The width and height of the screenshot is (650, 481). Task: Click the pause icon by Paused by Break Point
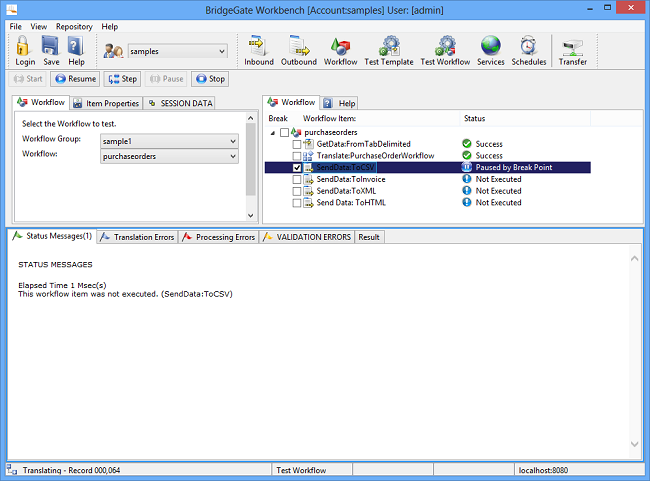467,167
